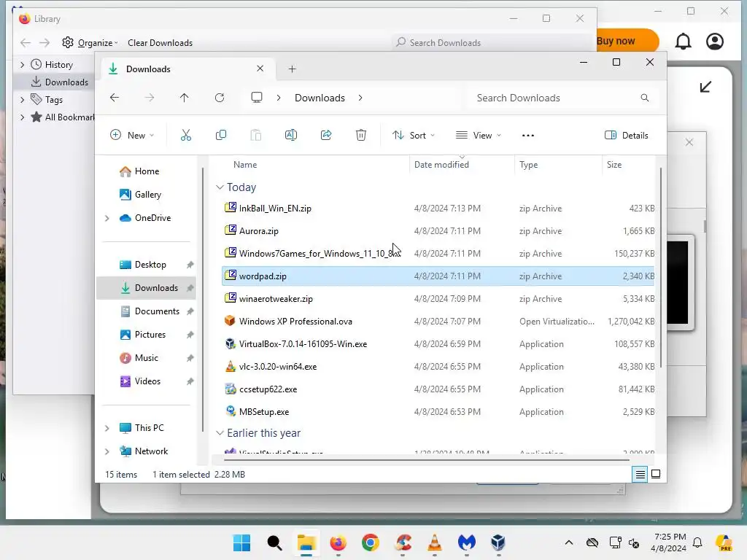Click the Cut scissors icon in Explorer toolbar
This screenshot has width=747, height=560.
pyautogui.click(x=186, y=135)
